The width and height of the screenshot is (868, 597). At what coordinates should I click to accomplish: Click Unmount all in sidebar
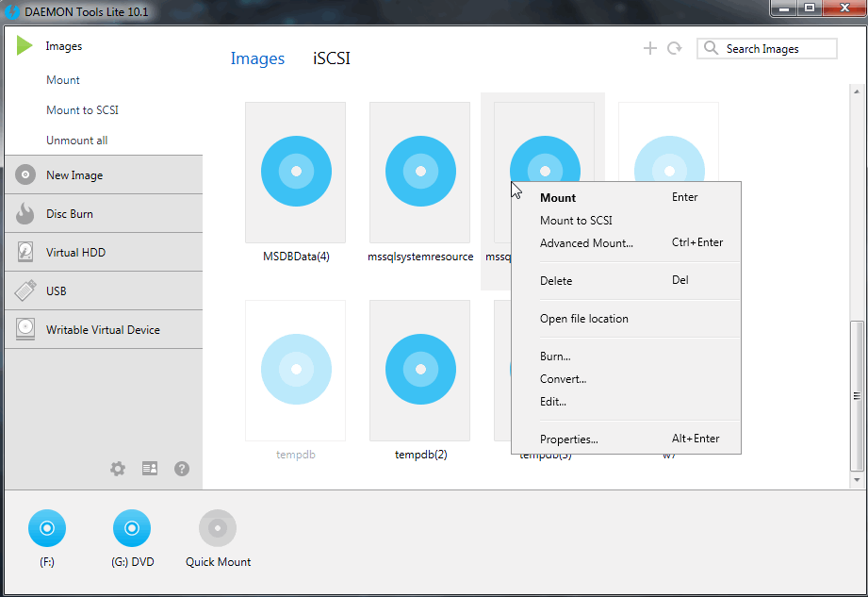coord(77,141)
